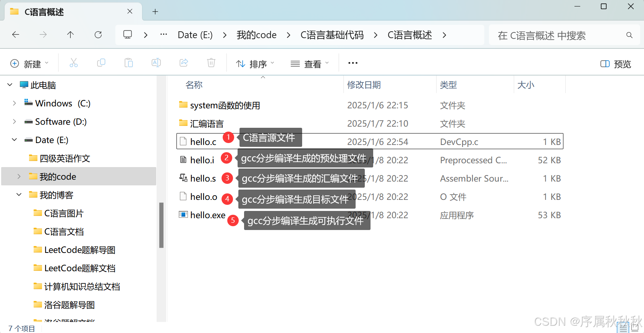The image size is (644, 333).
Task: Sort by 大小 column header
Action: tap(526, 85)
